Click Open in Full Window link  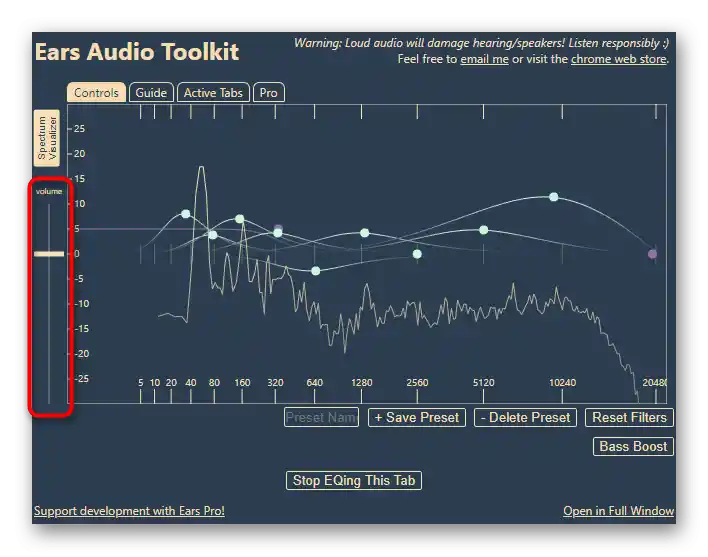[619, 511]
